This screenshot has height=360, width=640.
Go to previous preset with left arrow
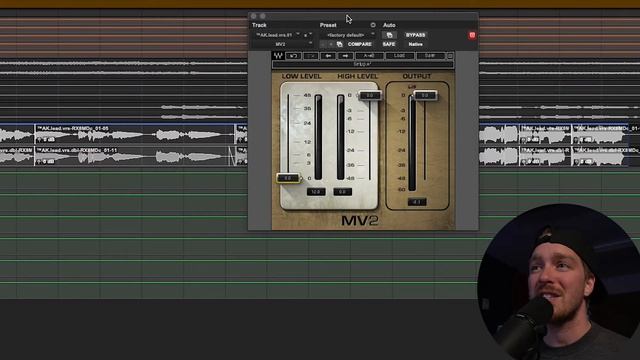[x=328, y=56]
